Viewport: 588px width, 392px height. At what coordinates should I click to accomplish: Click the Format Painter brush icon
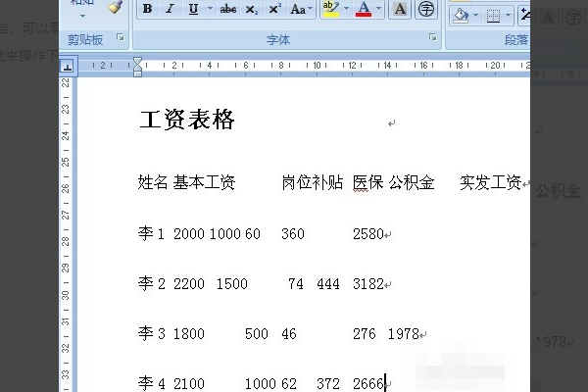(115, 8)
